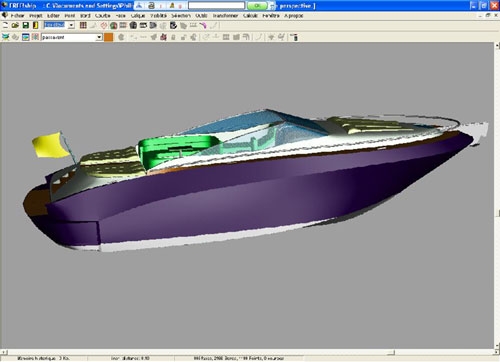Click the red diamond toolbar icon
Viewport: 500px width, 362px height.
click(104, 25)
